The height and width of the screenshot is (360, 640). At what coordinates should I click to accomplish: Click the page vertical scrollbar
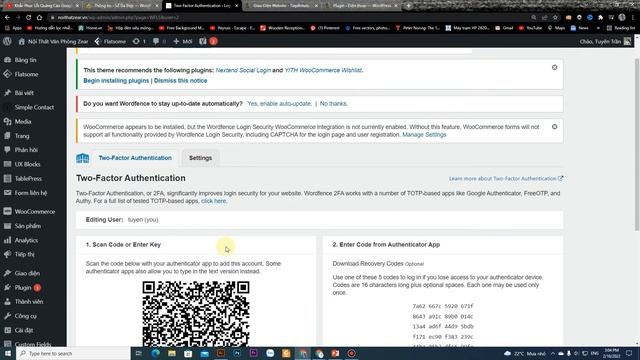(x=637, y=145)
